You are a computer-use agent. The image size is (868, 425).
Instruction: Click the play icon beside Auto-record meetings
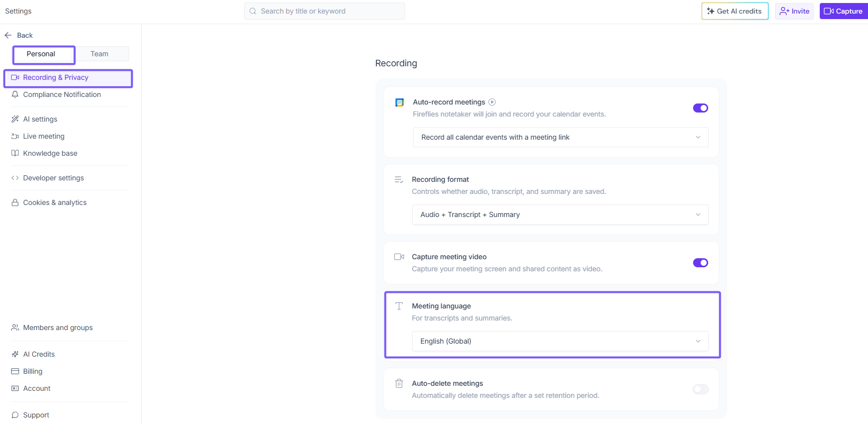coord(492,102)
